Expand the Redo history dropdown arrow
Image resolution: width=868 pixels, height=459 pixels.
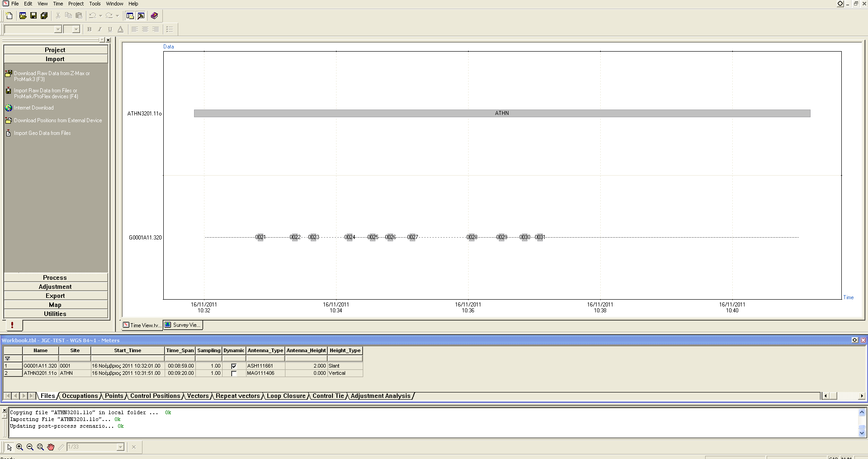tap(117, 16)
